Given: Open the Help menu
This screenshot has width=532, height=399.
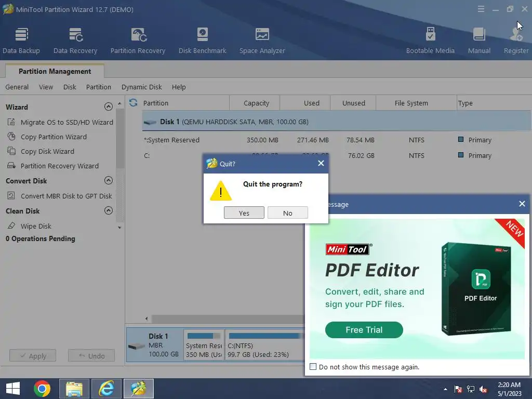Looking at the screenshot, I should tap(179, 87).
